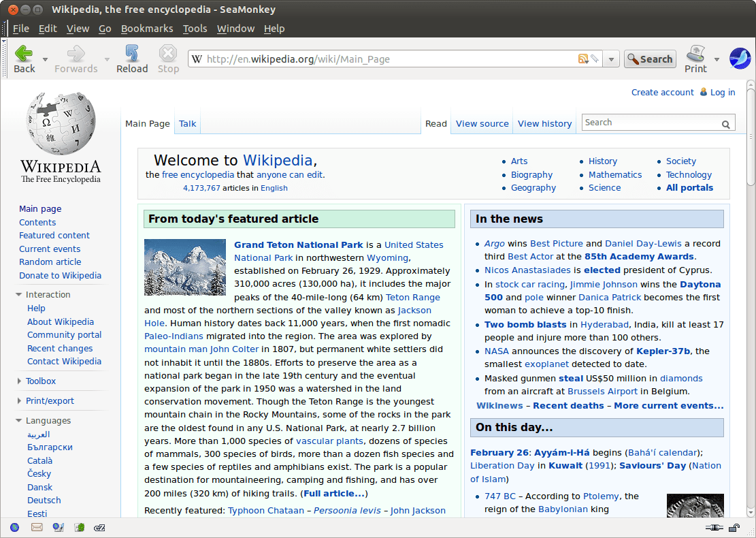Image resolution: width=756 pixels, height=538 pixels.
Task: Click the toolbar Search button
Action: click(650, 59)
